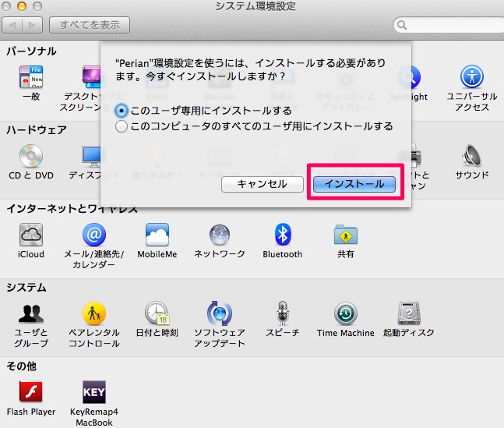The width and height of the screenshot is (504, 428).
Task: Open Flash Player preferences
Action: point(31,392)
